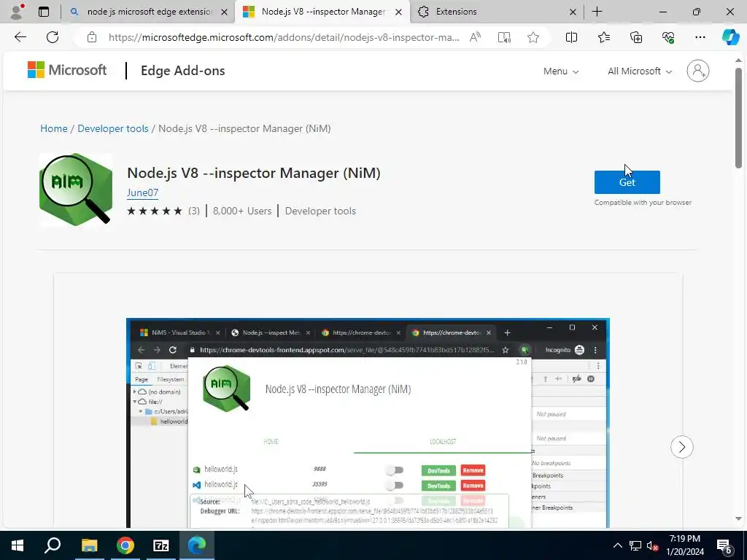Open Browser essentials heart icon
747x560 pixels.
coord(668,37)
